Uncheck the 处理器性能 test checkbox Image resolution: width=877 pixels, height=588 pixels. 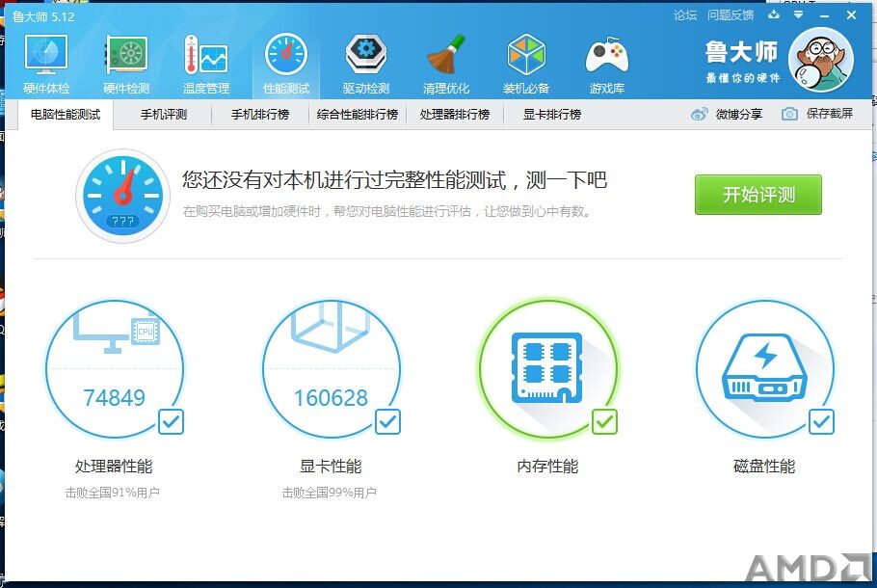(x=172, y=422)
